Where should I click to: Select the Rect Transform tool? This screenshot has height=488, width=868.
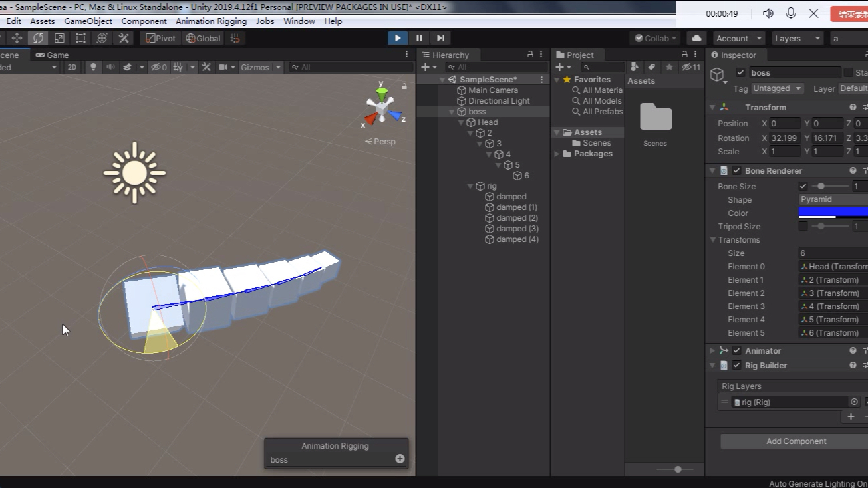80,38
